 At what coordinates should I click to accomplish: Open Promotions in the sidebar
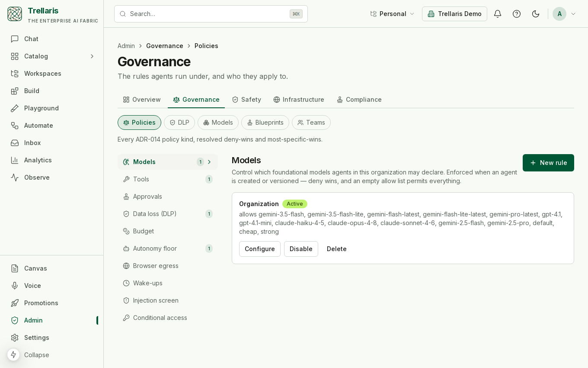52,303
